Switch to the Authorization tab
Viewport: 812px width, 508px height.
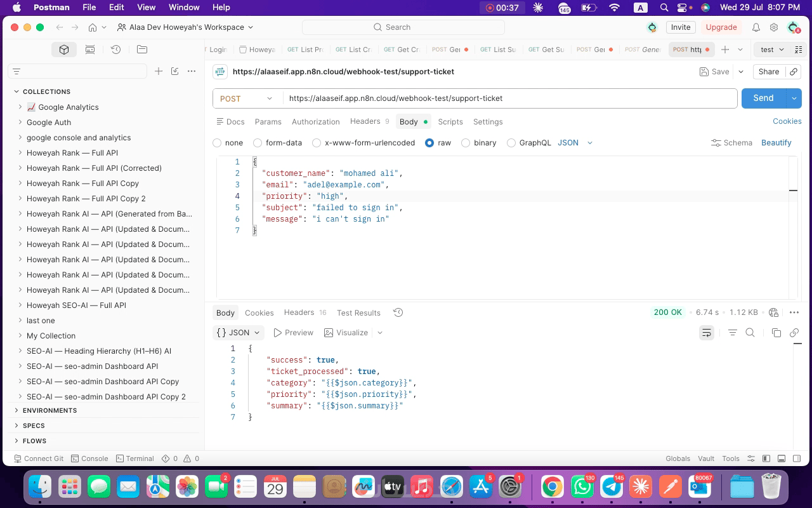(316, 122)
